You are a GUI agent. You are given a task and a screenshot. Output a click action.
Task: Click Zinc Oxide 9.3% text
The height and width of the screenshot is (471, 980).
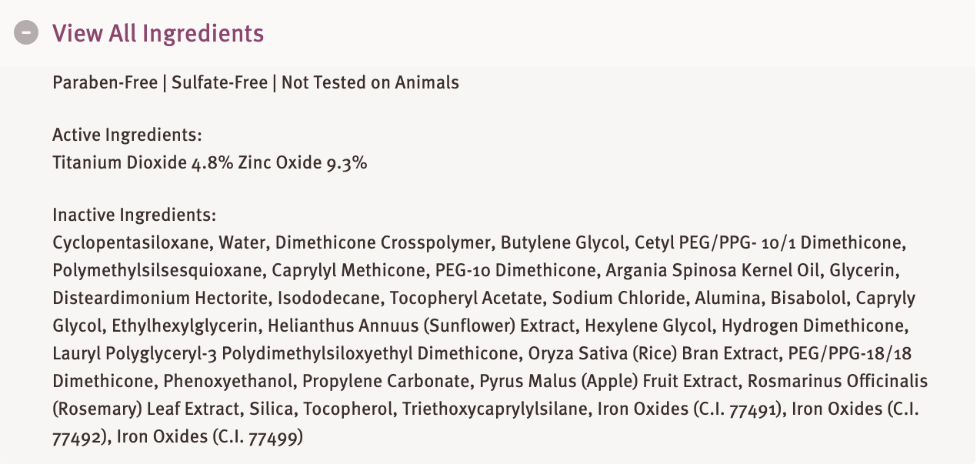tap(302, 163)
